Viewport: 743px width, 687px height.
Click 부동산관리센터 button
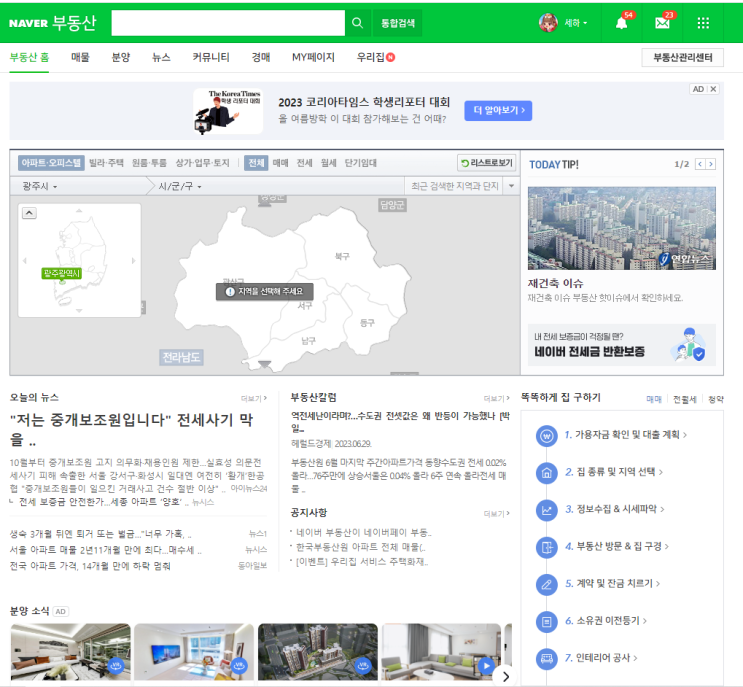[682, 57]
